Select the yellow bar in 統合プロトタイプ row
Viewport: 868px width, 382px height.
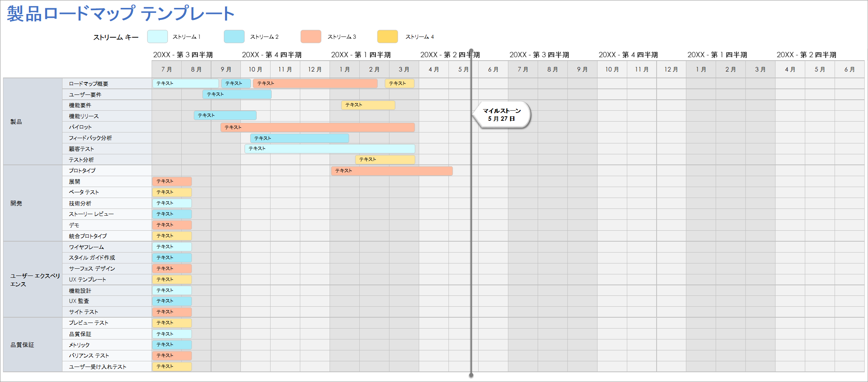point(172,236)
